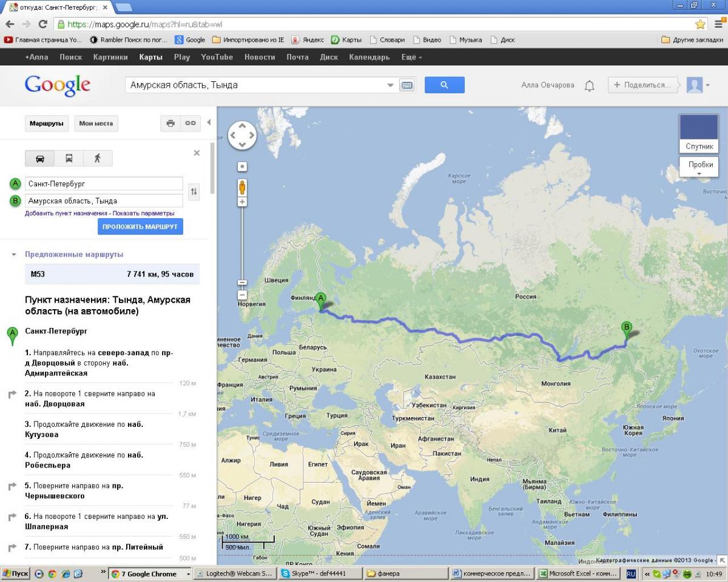Open Почта in the top bar
Screen dimensions: 728x582
click(297, 57)
